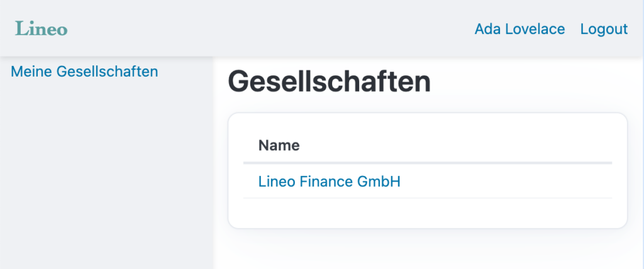
Task: Log out using the Logout link
Action: coord(604,29)
